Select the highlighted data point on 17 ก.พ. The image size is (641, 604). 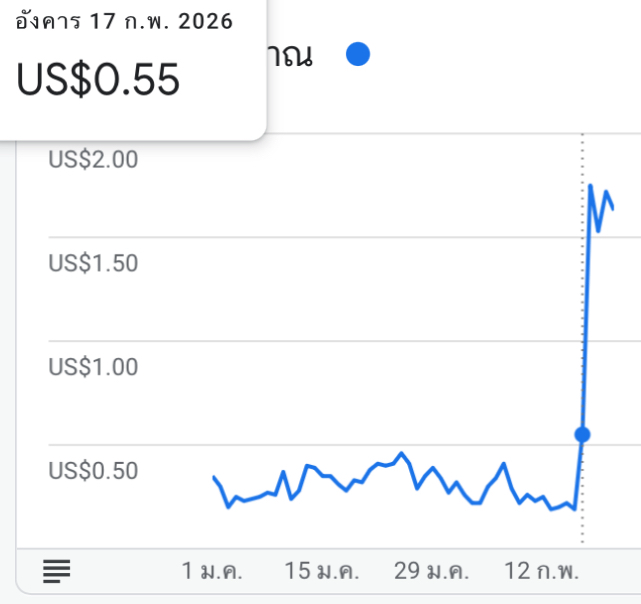[583, 435]
